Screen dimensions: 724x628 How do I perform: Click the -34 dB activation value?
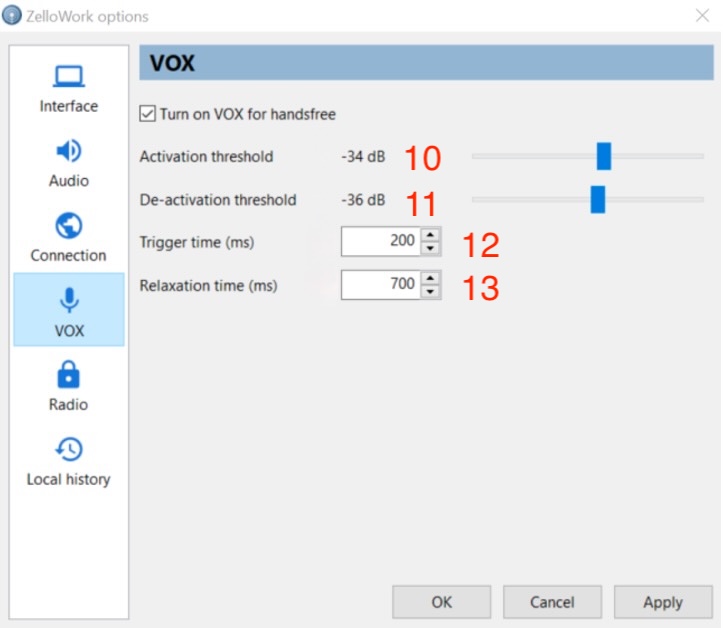coord(363,157)
